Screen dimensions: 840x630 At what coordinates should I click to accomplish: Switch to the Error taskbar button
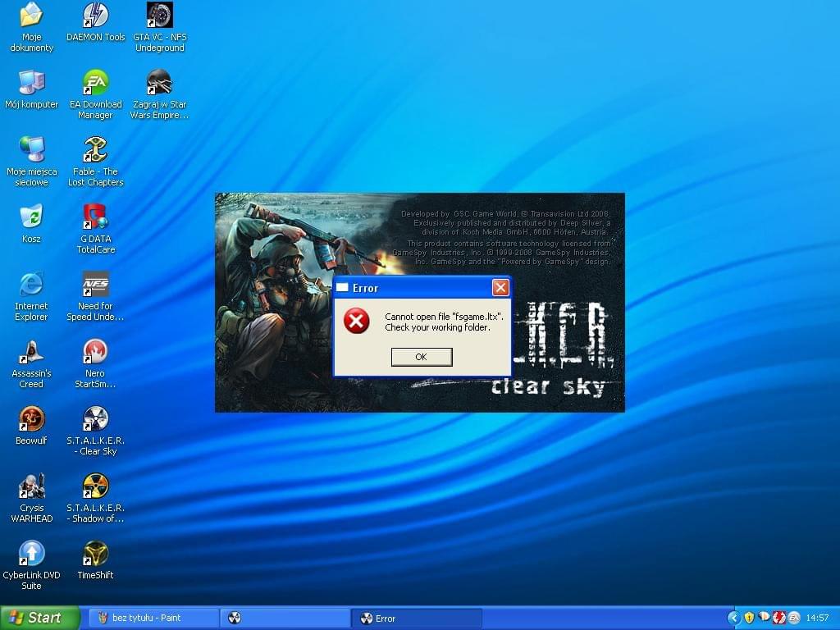point(416,619)
